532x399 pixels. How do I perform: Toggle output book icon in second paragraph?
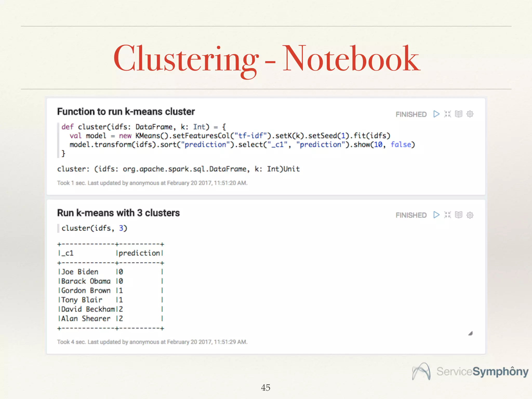click(x=458, y=215)
